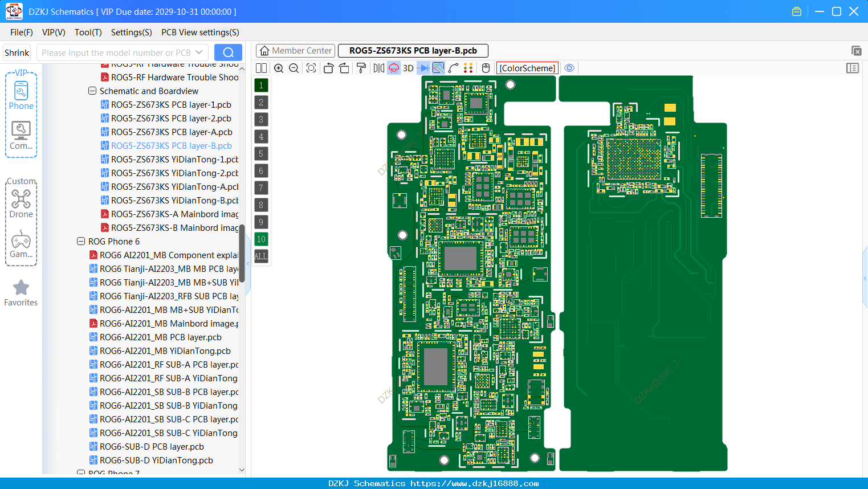Toggle the net traces display button

coord(438,68)
